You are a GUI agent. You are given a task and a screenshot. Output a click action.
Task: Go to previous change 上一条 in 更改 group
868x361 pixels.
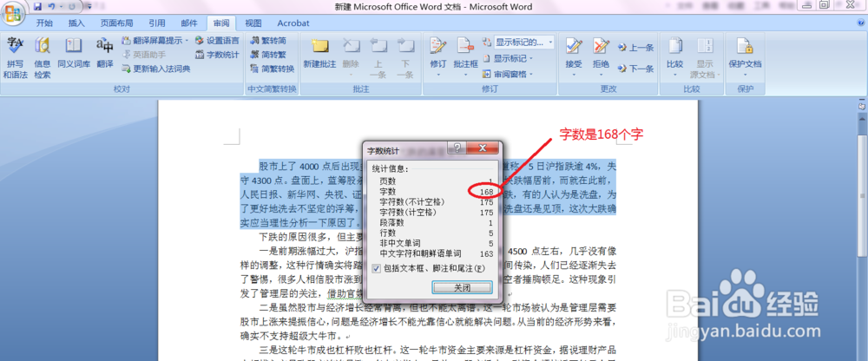tap(635, 48)
